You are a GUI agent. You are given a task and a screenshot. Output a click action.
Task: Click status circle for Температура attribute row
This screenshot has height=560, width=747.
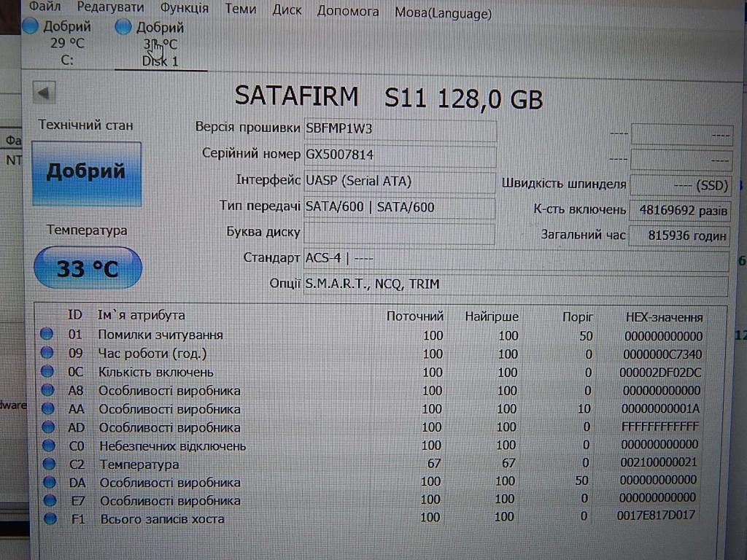pos(49,464)
